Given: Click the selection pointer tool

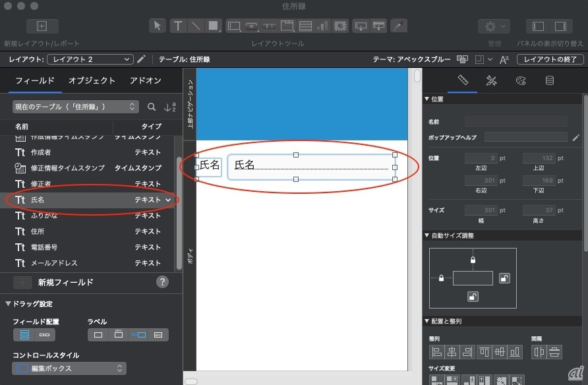Looking at the screenshot, I should [x=158, y=26].
